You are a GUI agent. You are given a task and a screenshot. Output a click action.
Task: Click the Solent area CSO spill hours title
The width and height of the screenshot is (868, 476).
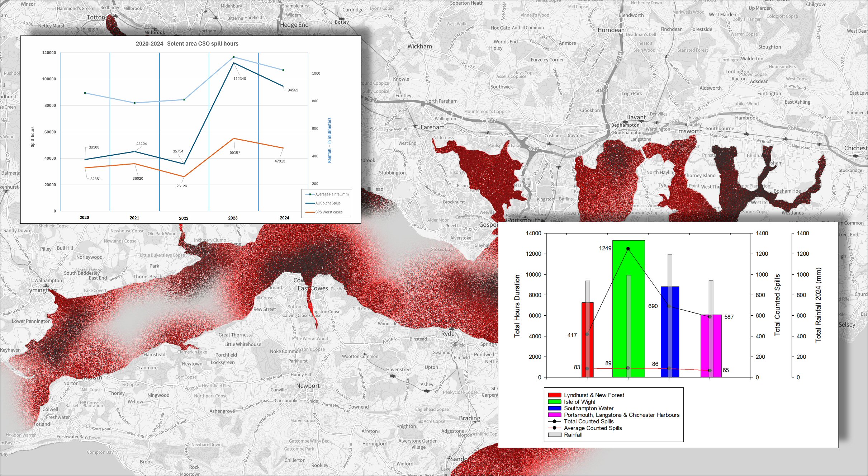point(187,44)
